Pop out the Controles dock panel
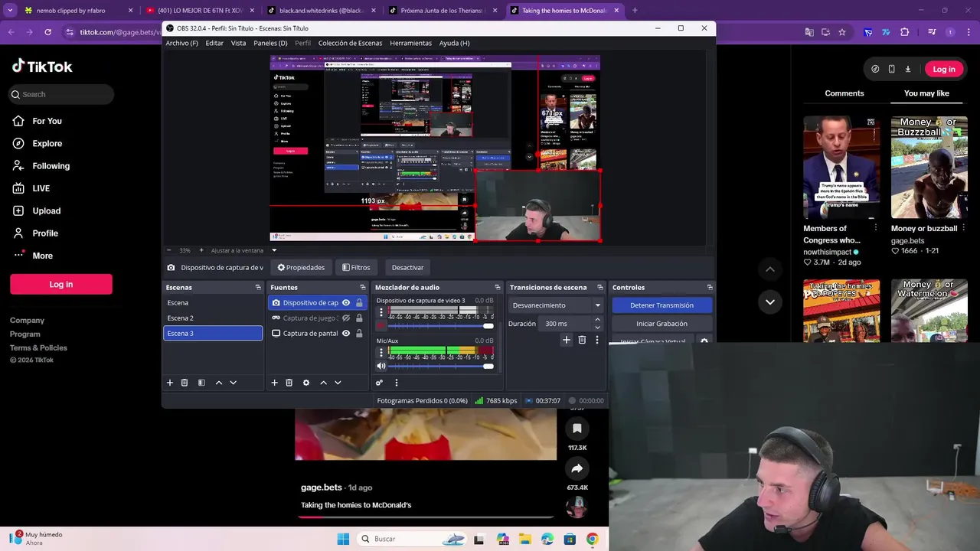This screenshot has width=980, height=551. tap(710, 288)
